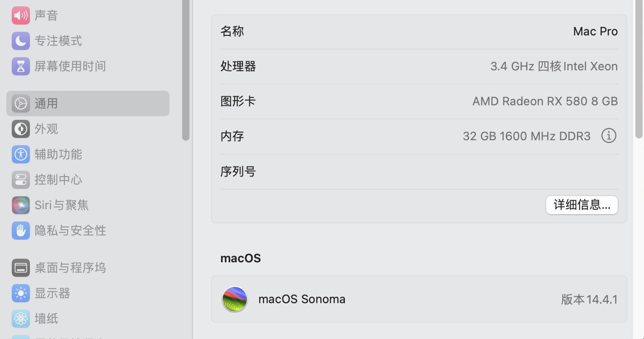This screenshot has width=644, height=339.
Task: Select the Screen Time hourglass icon
Action: [x=21, y=66]
